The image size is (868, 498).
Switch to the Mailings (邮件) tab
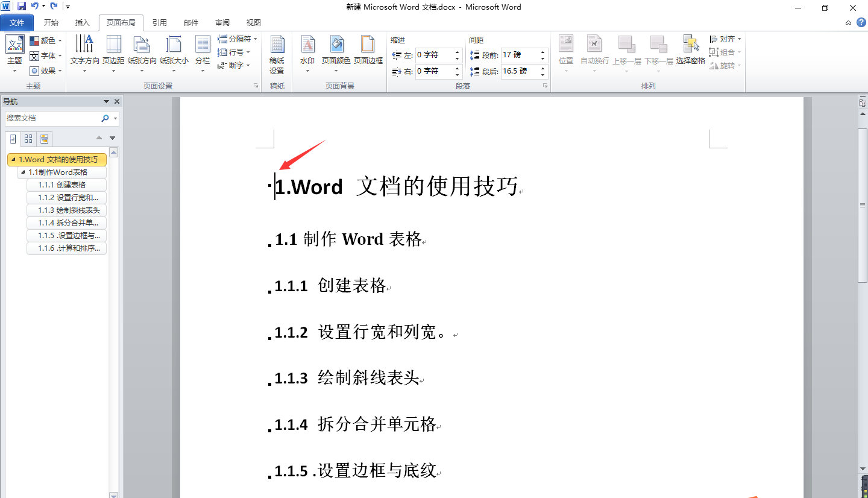tap(191, 22)
